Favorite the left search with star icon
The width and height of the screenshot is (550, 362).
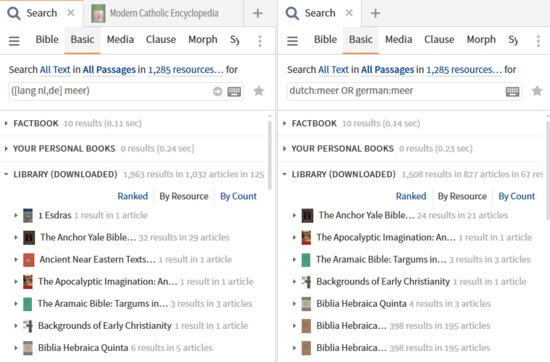coord(259,91)
